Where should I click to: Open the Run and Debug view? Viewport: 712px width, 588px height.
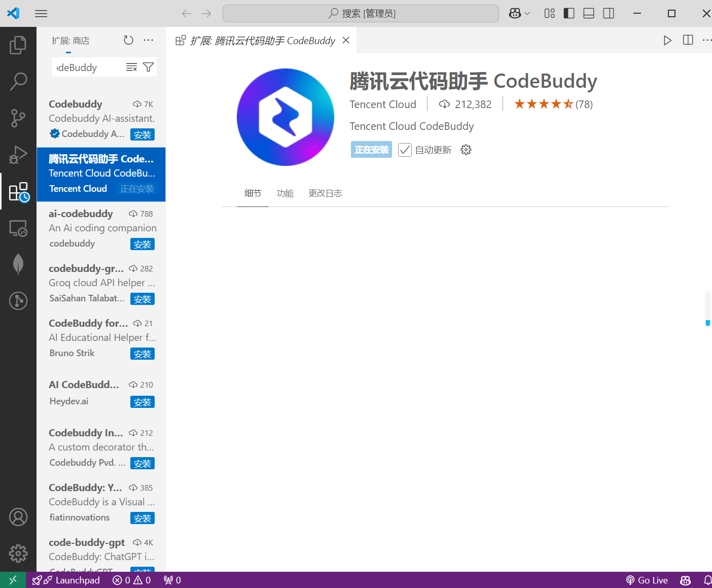click(18, 155)
